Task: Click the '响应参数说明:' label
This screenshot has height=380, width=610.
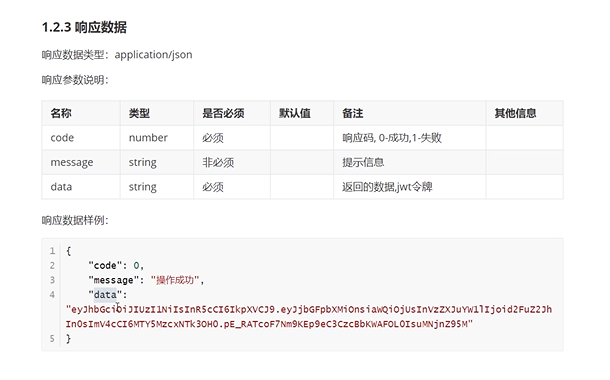Action: (x=75, y=80)
